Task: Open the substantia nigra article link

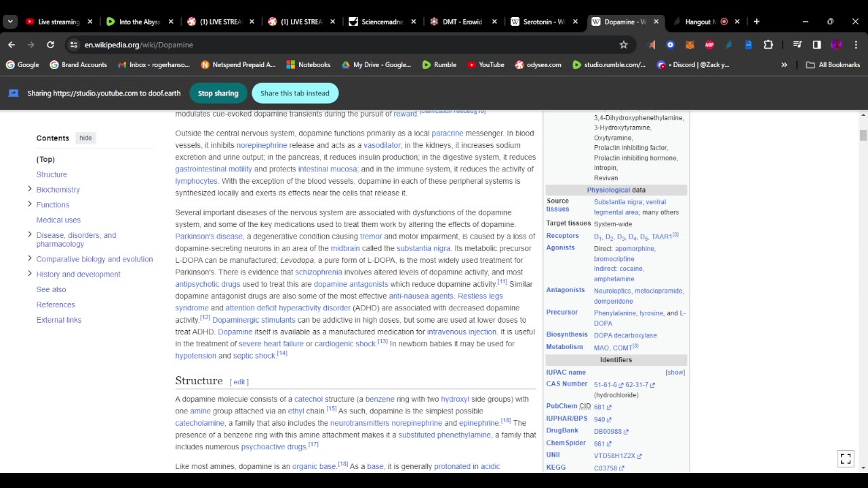Action: point(423,248)
